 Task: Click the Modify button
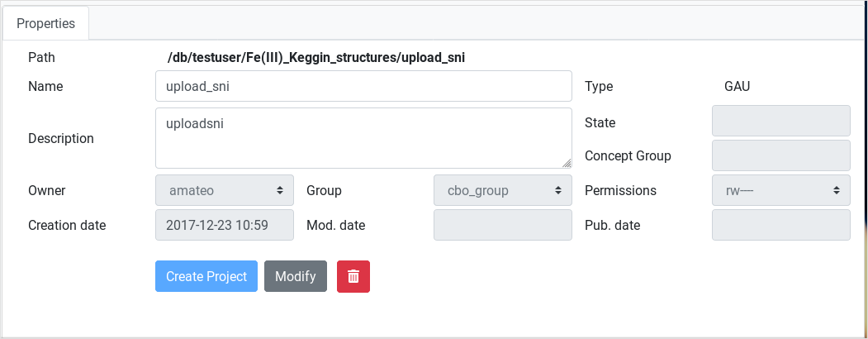[x=296, y=276]
